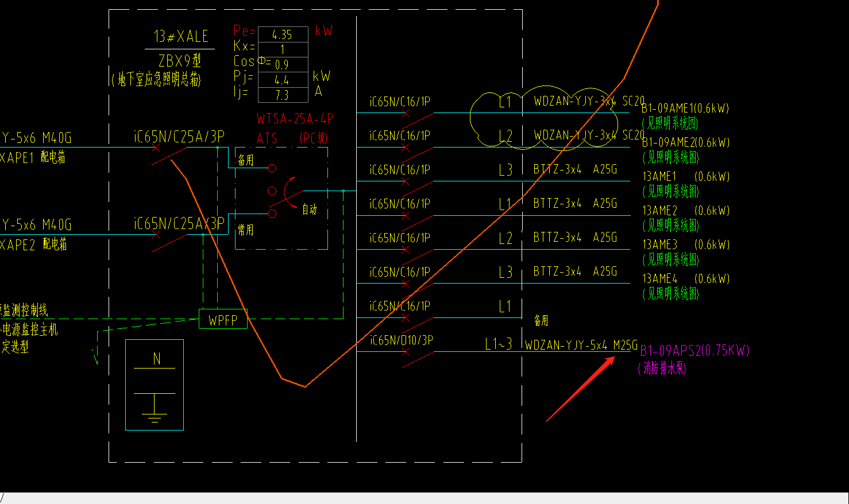Select the green WPFP module box
The height and width of the screenshot is (504, 849).
tap(223, 319)
